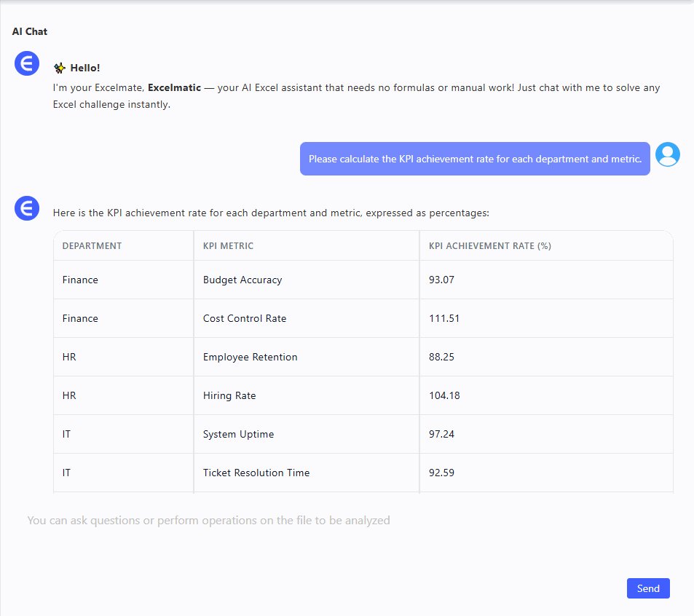Click the bold Excelmatic name in greeting
This screenshot has width=694, height=616.
click(175, 87)
